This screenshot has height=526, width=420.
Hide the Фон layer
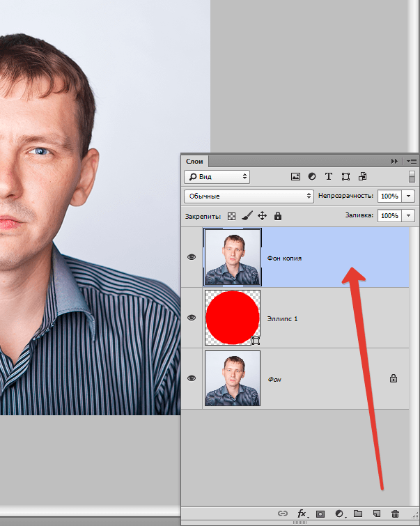(x=192, y=378)
